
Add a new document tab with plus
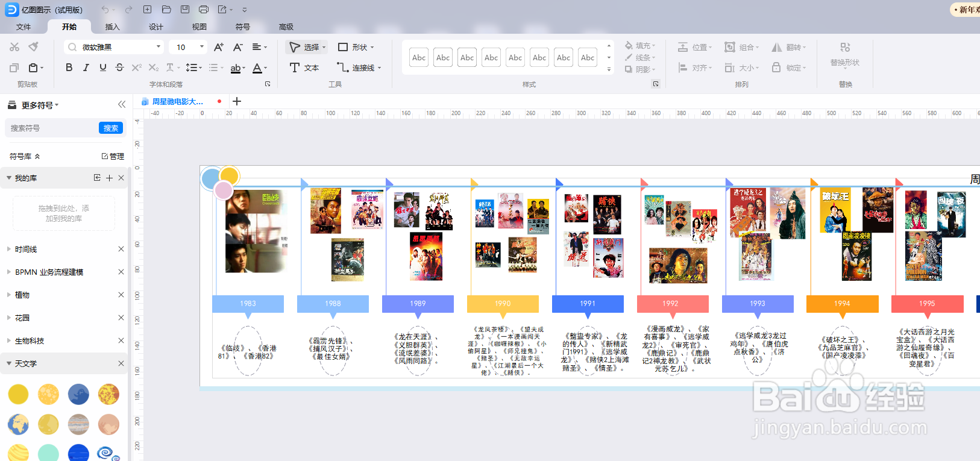(x=237, y=101)
